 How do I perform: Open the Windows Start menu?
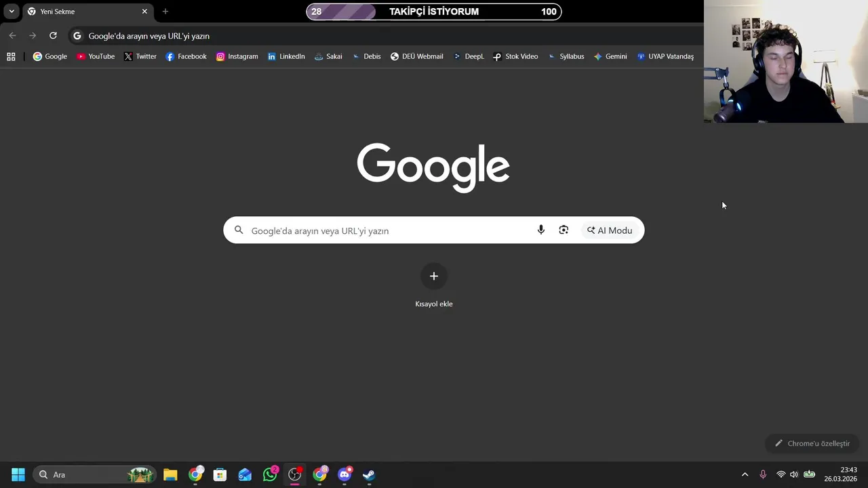18,474
